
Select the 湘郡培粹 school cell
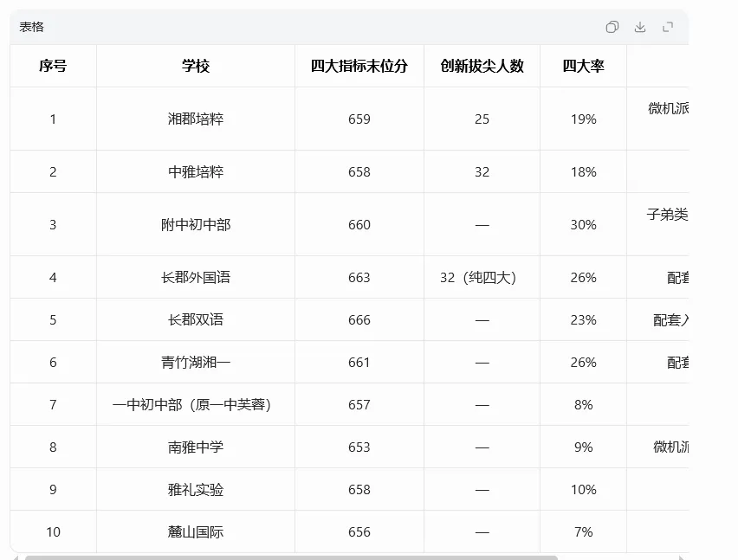(x=196, y=119)
